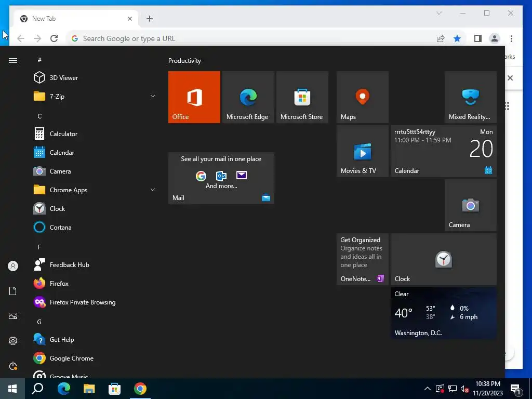The image size is (532, 399).
Task: Open the Get Help app
Action: pyautogui.click(x=95, y=340)
